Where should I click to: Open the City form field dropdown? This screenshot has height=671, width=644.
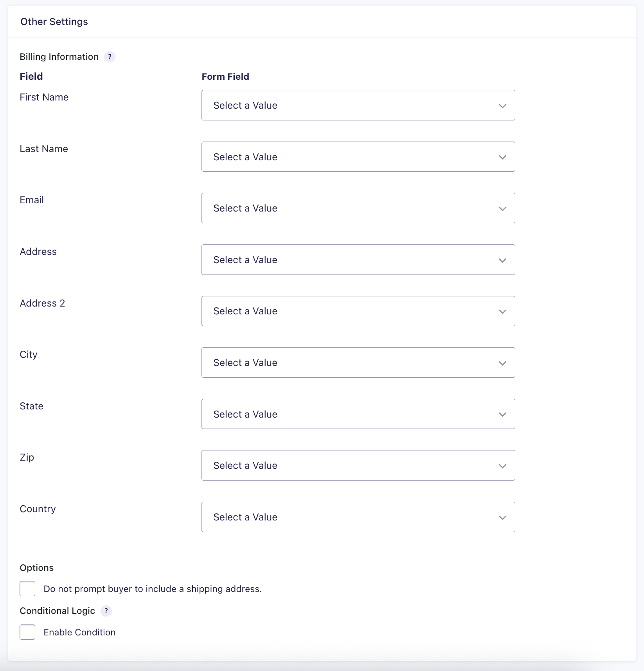[x=358, y=362]
